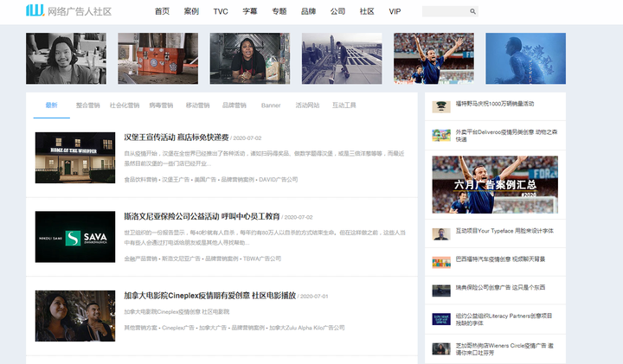Click the 汉堡王广告 tag

(176, 180)
